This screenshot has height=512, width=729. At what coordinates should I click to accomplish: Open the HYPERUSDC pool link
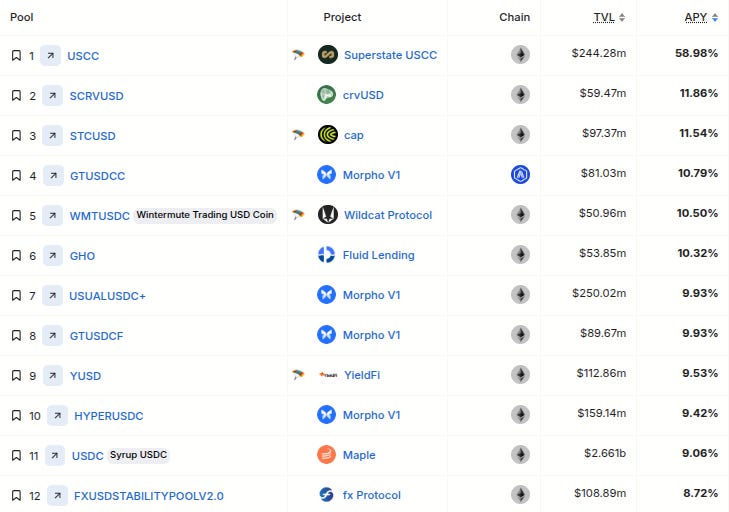[x=109, y=416]
